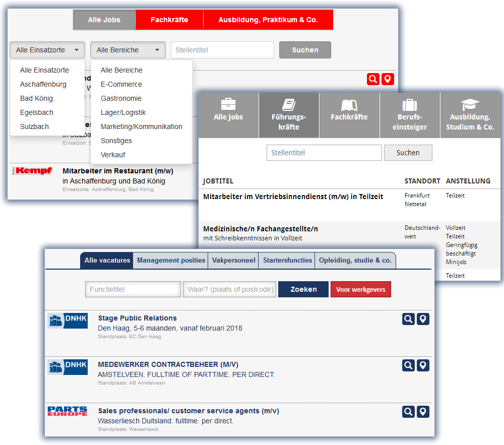Expand the Alle Bereiche dropdown
Viewport: 504px width, 445px height.
point(128,50)
